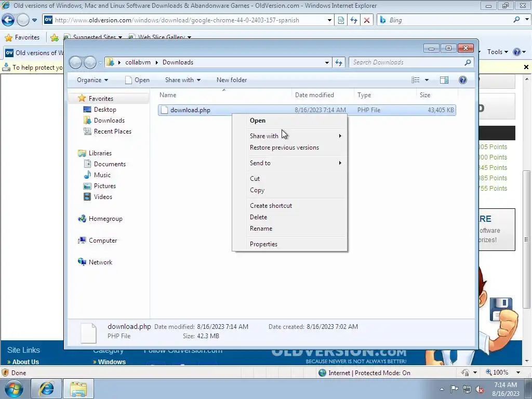532x399 pixels.
Task: Click network tray icon
Action: pyautogui.click(x=467, y=389)
